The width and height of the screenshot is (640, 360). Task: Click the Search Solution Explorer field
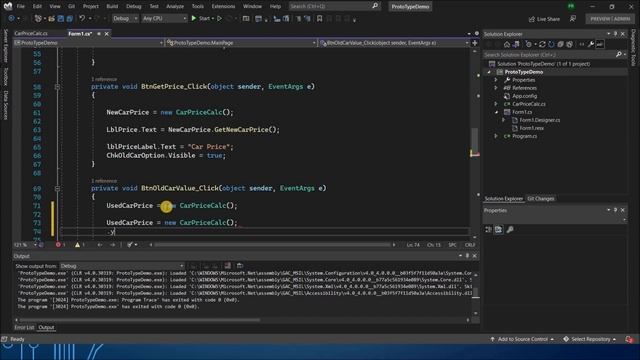(554, 54)
